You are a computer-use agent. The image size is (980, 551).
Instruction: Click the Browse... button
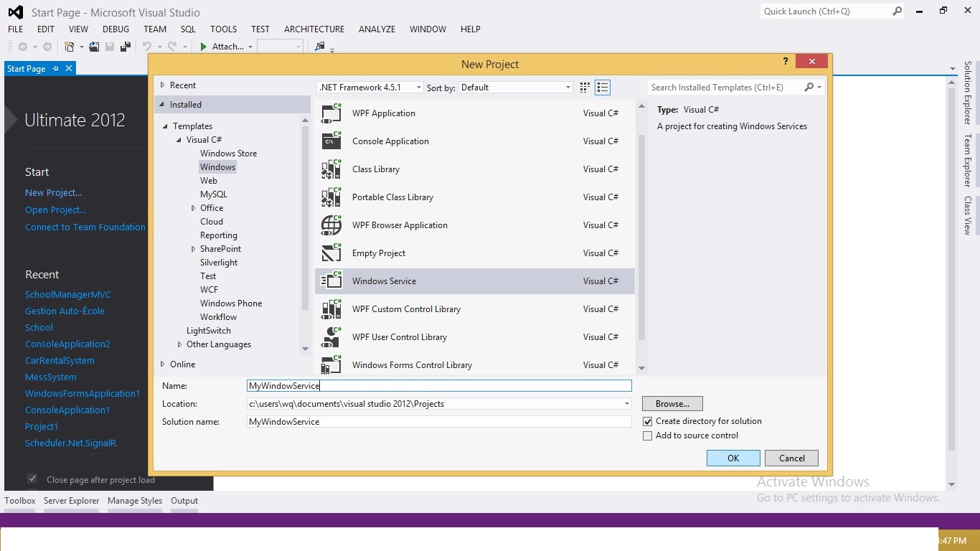(x=672, y=404)
